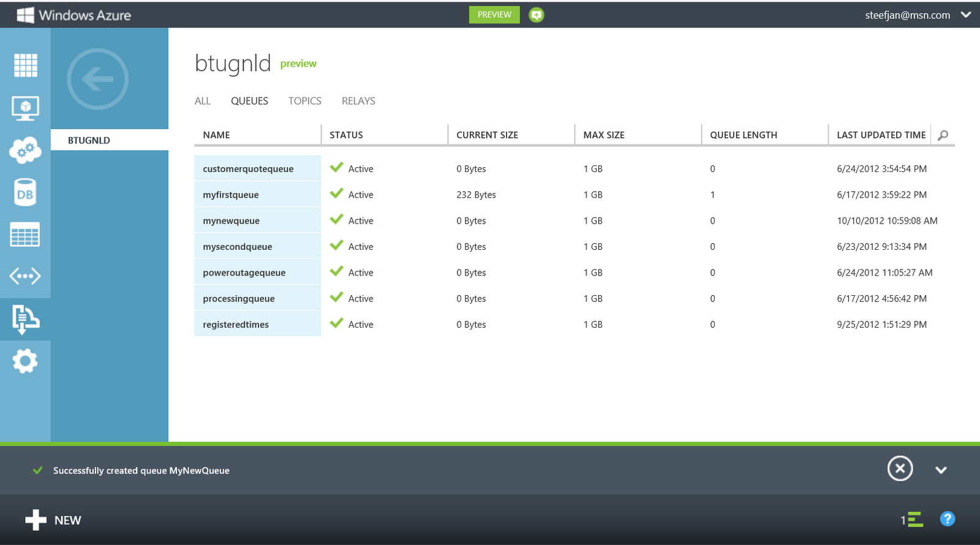Open Virtual Machines monitor icon in sidebar

[25, 108]
